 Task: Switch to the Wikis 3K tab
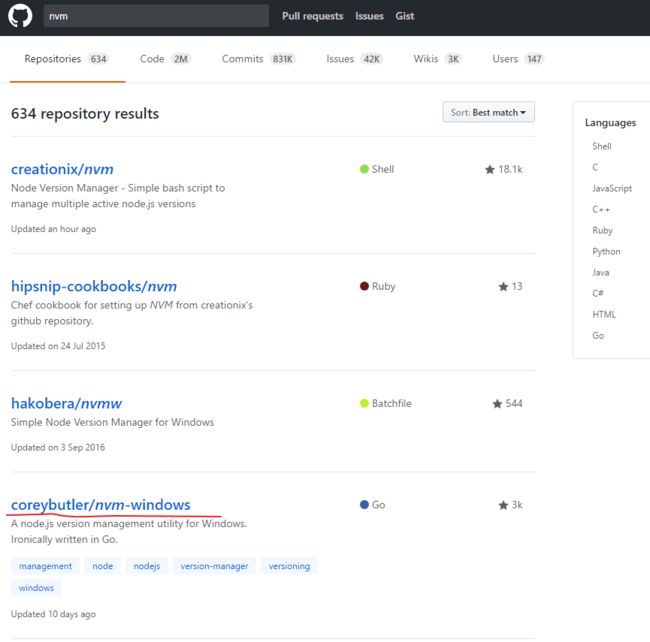pyautogui.click(x=437, y=59)
